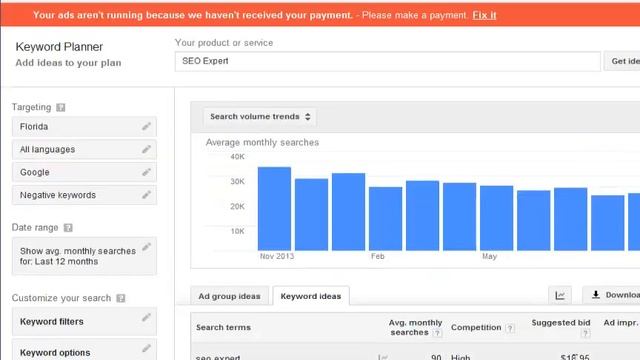Sort by Avg. monthly searches column header

click(x=415, y=328)
